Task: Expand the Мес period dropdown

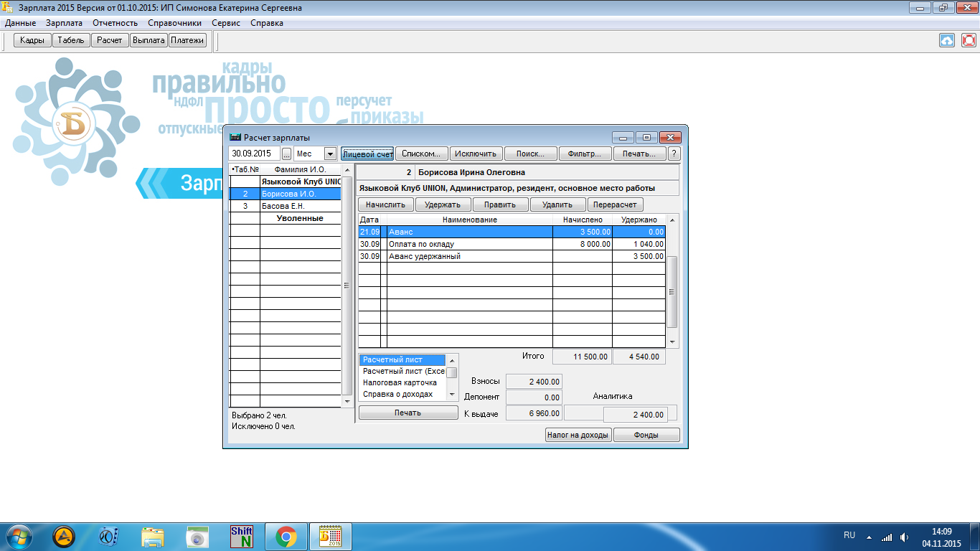Action: [330, 154]
